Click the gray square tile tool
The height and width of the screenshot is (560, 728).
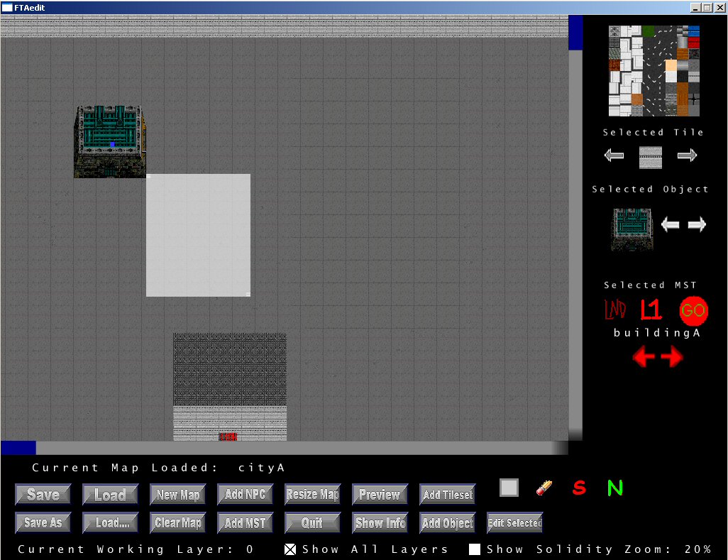click(x=509, y=488)
